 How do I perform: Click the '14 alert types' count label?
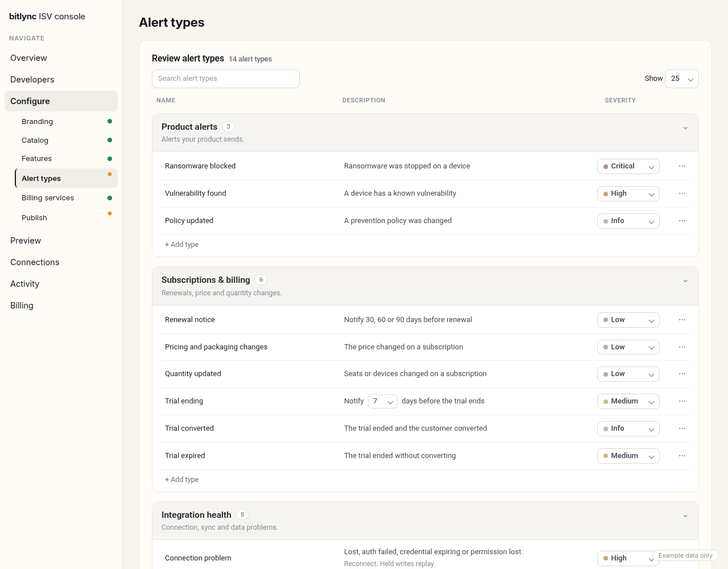coord(250,59)
